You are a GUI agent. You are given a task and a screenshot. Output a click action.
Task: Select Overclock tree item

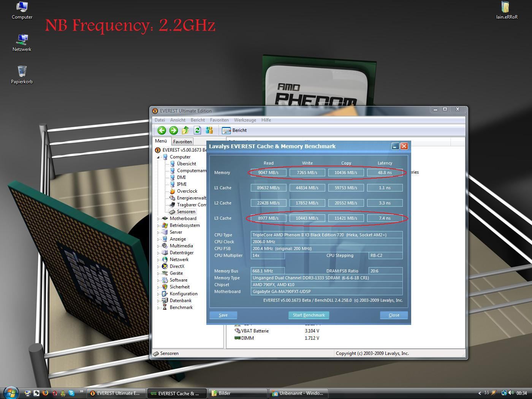point(187,191)
